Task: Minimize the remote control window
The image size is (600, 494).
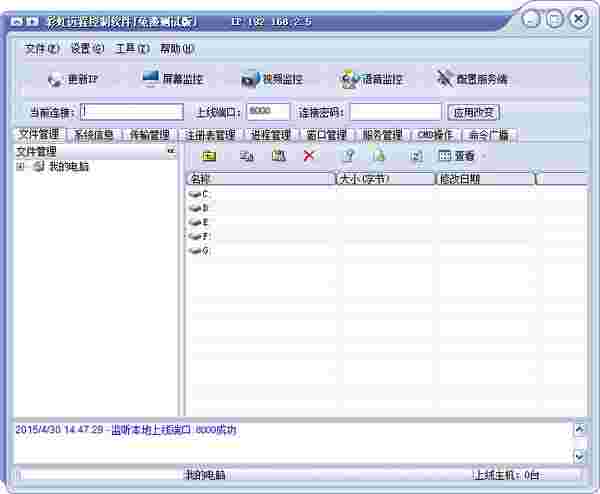Action: pos(532,19)
